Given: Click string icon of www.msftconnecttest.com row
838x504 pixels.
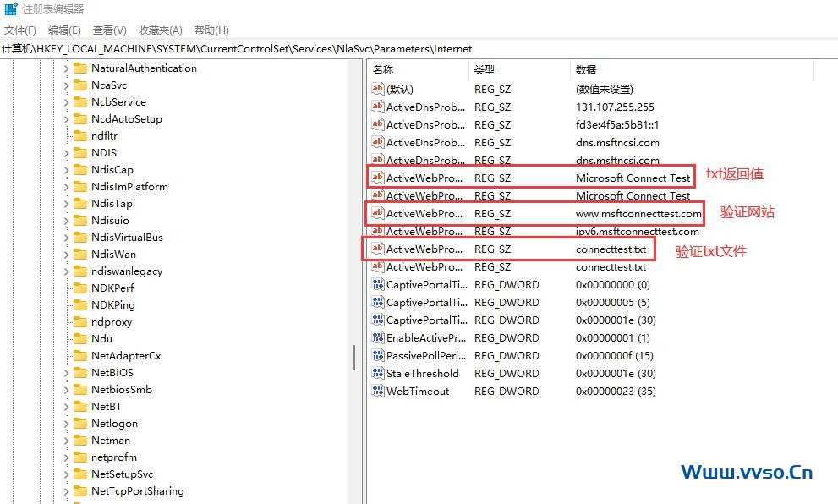Looking at the screenshot, I should 378,213.
